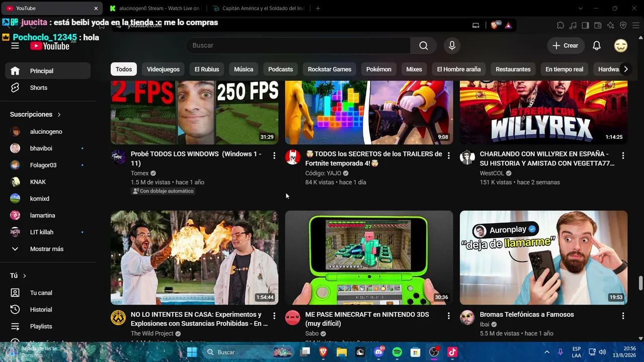
Task: Select the Música filter chip
Action: tap(244, 69)
